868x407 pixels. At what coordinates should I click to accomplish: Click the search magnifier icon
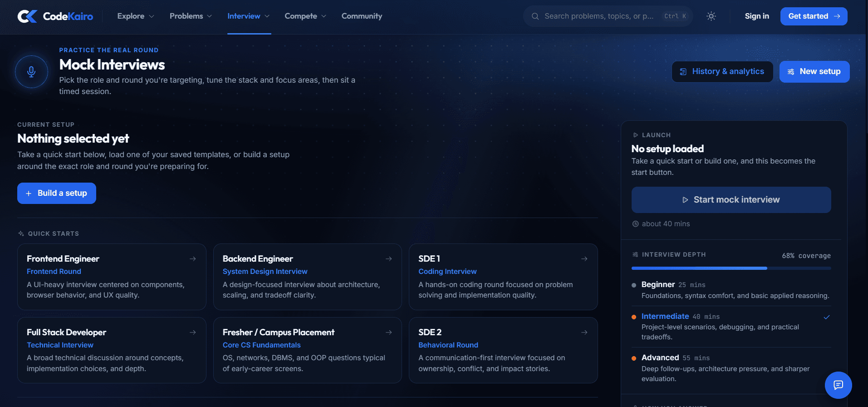(x=535, y=16)
